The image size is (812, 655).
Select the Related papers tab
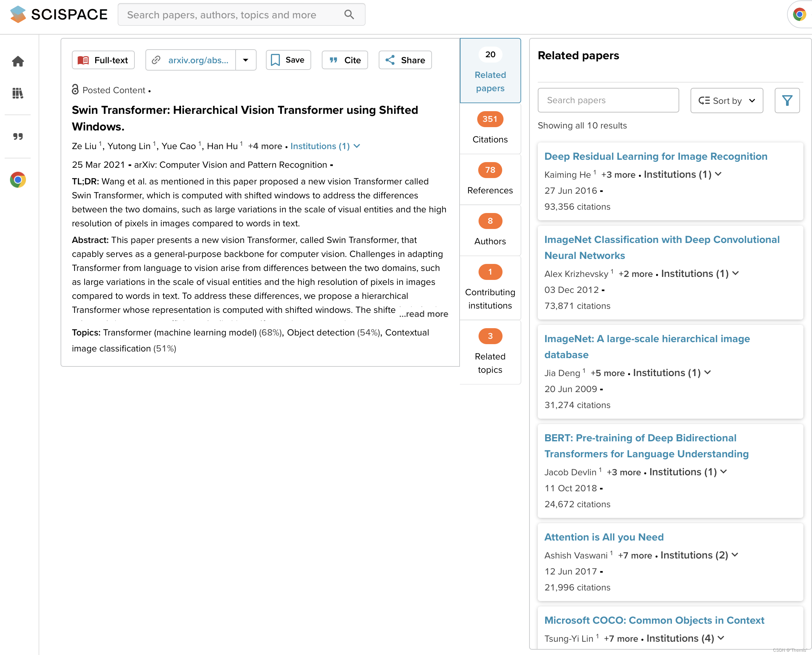click(490, 71)
